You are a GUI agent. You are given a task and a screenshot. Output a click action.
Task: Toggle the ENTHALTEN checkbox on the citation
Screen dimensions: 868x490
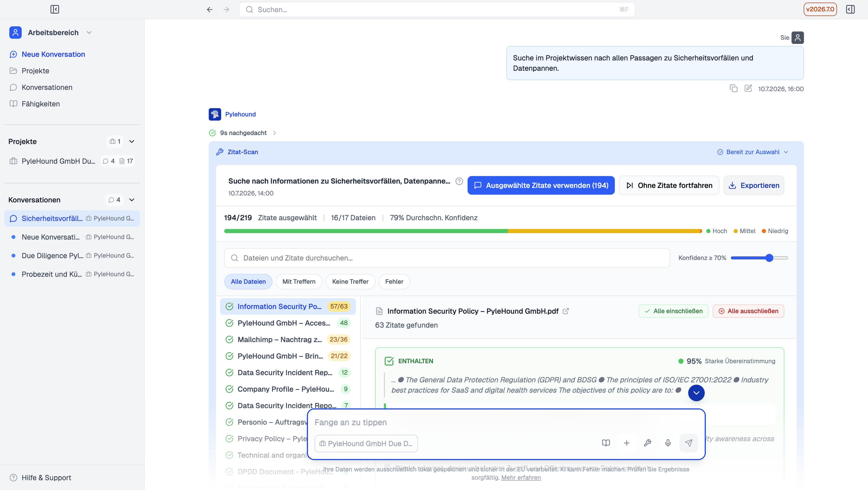[389, 361]
